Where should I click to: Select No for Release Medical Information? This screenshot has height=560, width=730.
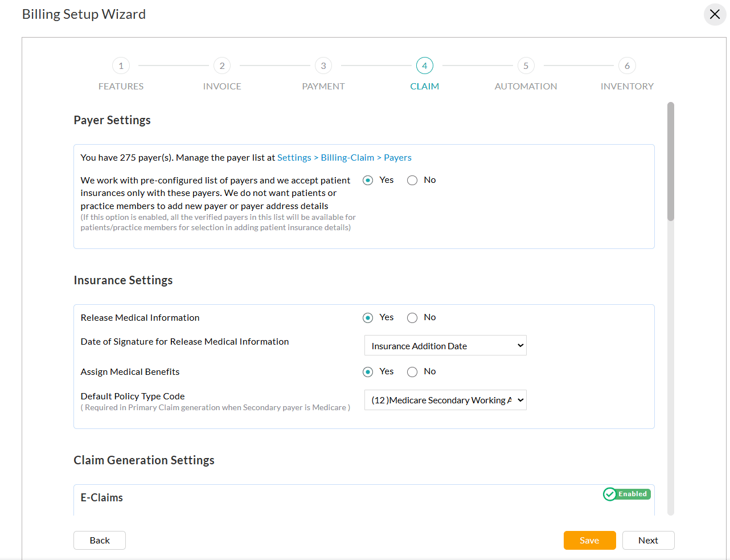[412, 317]
